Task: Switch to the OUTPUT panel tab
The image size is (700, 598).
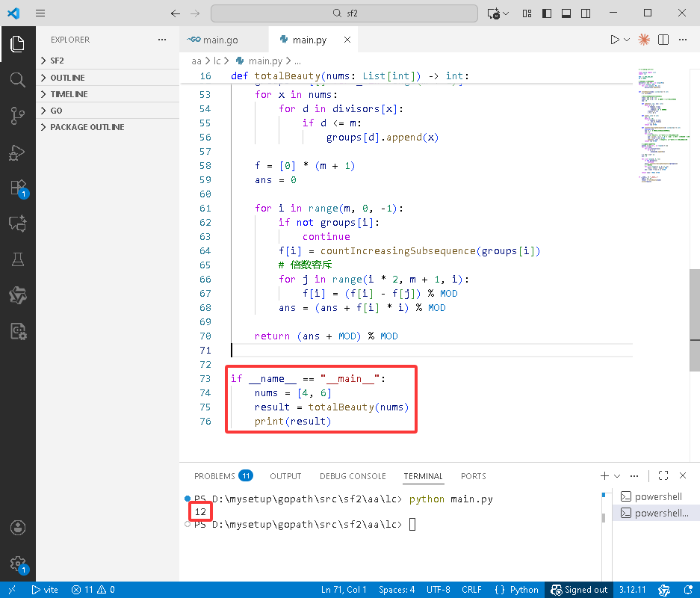Action: pos(285,476)
